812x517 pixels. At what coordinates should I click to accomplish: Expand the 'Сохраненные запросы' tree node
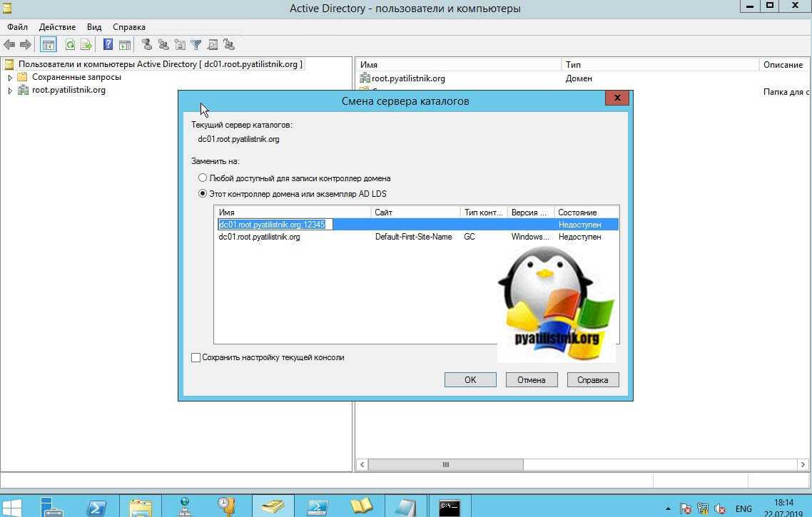(x=10, y=77)
